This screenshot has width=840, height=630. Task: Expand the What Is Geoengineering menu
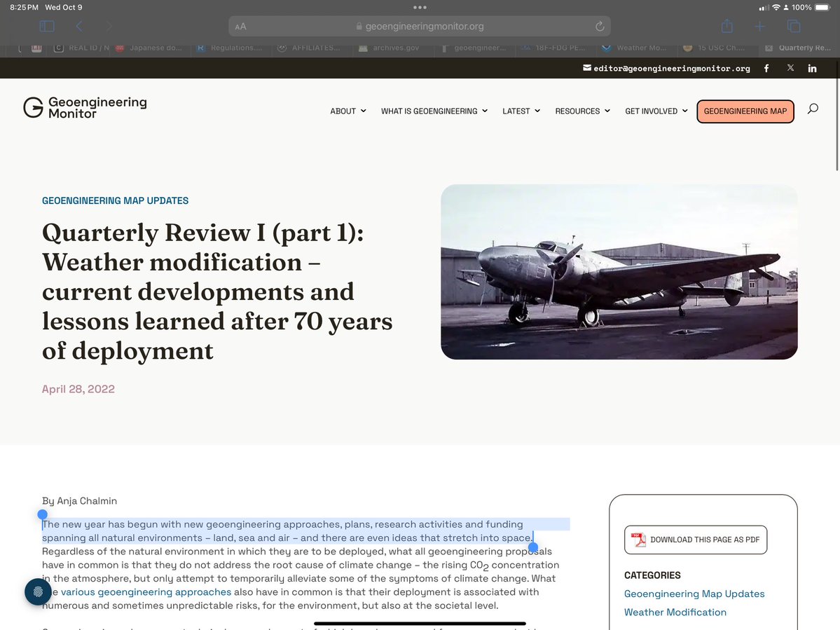point(434,111)
